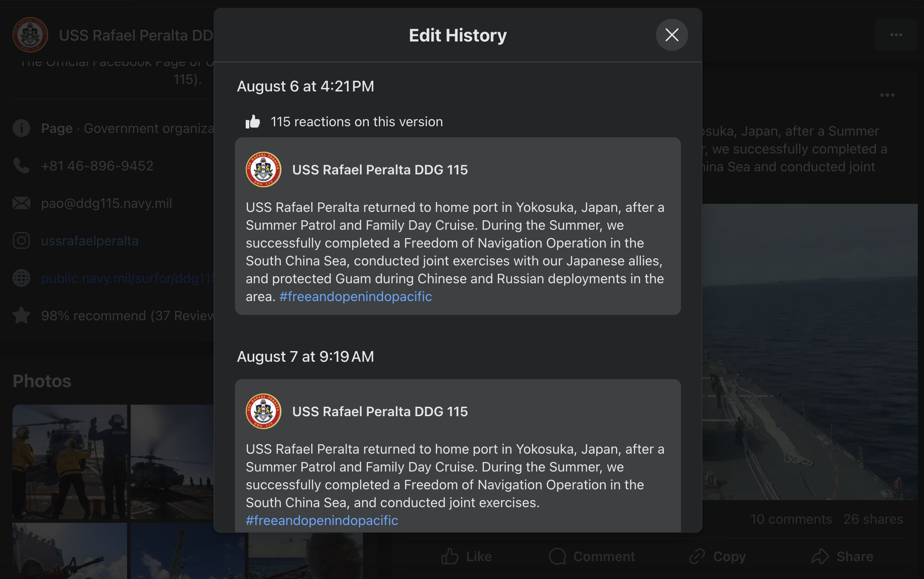
Task: Click email pao@ddg115.navy.mil
Action: [107, 203]
